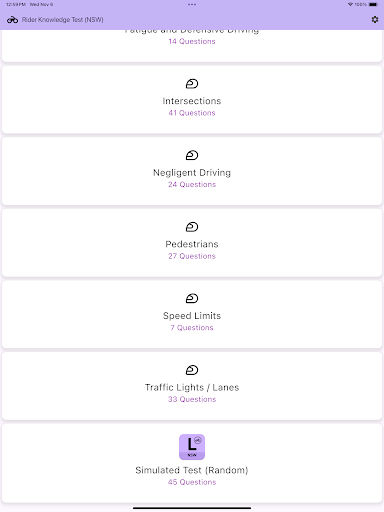
Task: Tap the 45 Questions label
Action: 192,482
